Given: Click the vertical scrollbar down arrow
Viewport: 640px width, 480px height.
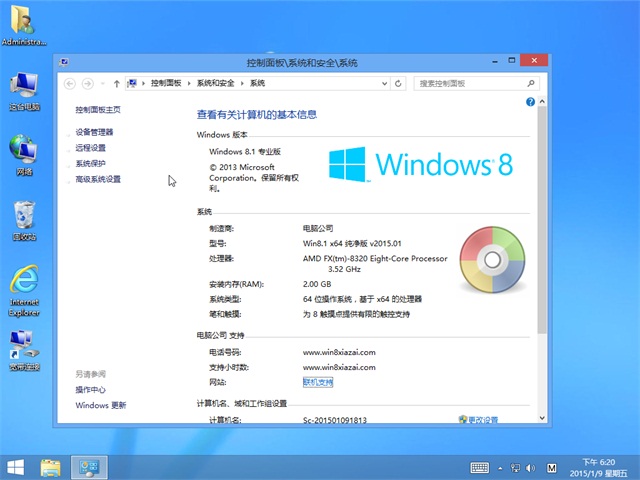Looking at the screenshot, I should click(x=542, y=420).
